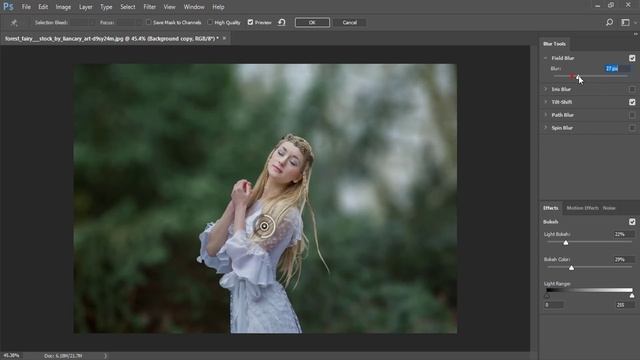640x360 pixels.
Task: Click the Bokeh Color percentage field
Action: [624, 260]
